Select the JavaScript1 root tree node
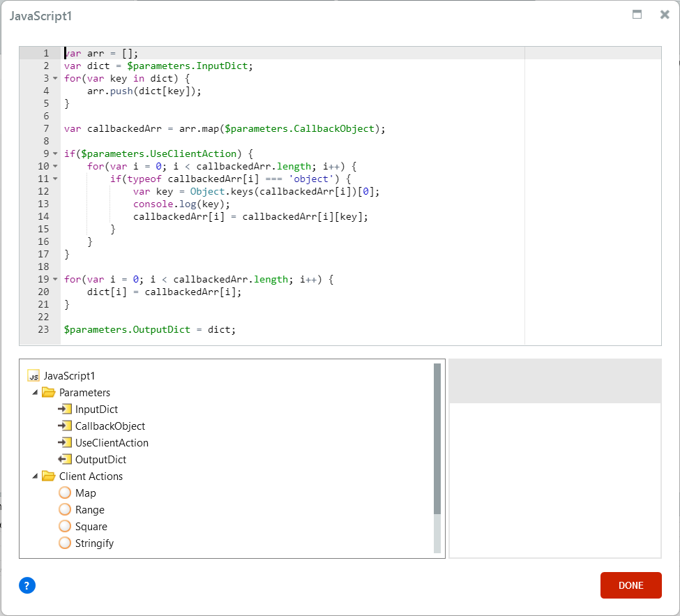 tap(69, 376)
